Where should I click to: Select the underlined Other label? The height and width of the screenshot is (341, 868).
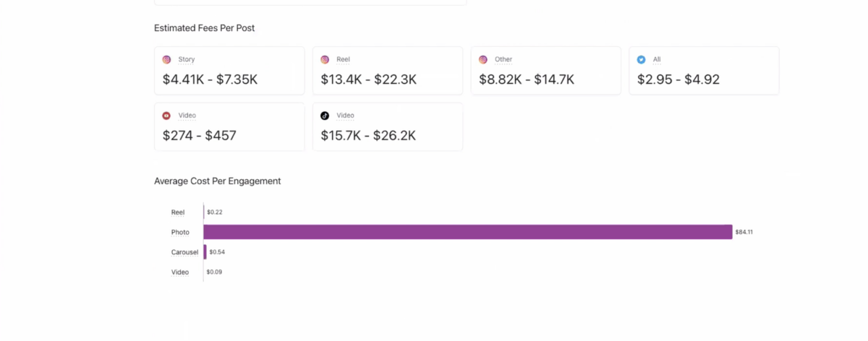click(x=503, y=60)
